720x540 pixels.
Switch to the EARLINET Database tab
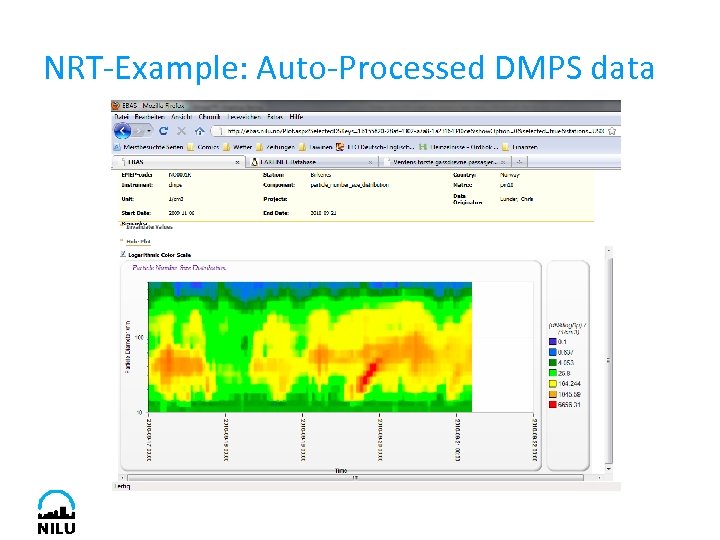(312, 162)
